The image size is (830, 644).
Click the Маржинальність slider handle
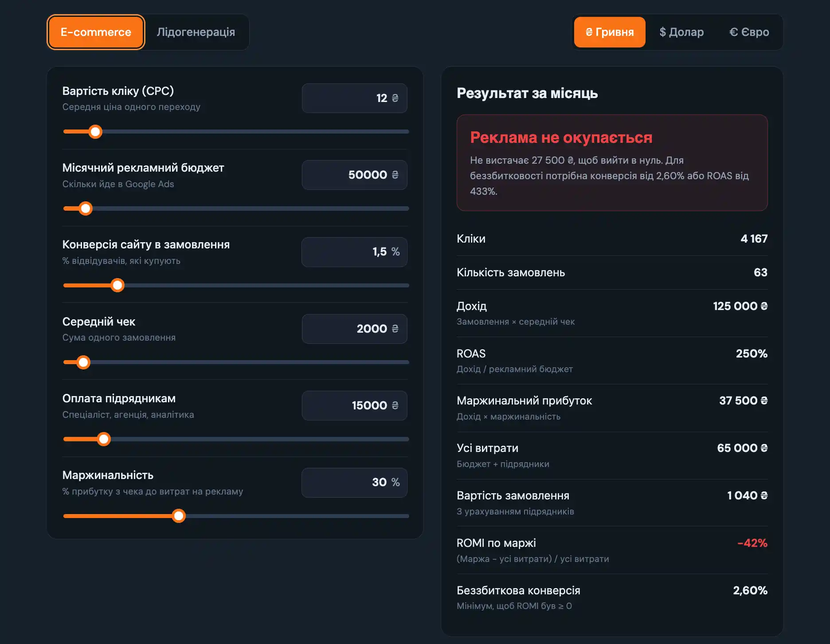pyautogui.click(x=179, y=516)
